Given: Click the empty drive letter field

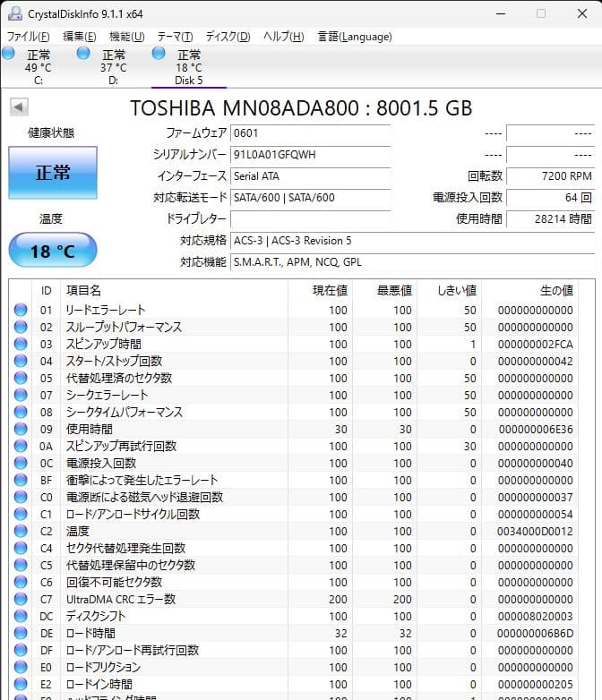Looking at the screenshot, I should 310,218.
